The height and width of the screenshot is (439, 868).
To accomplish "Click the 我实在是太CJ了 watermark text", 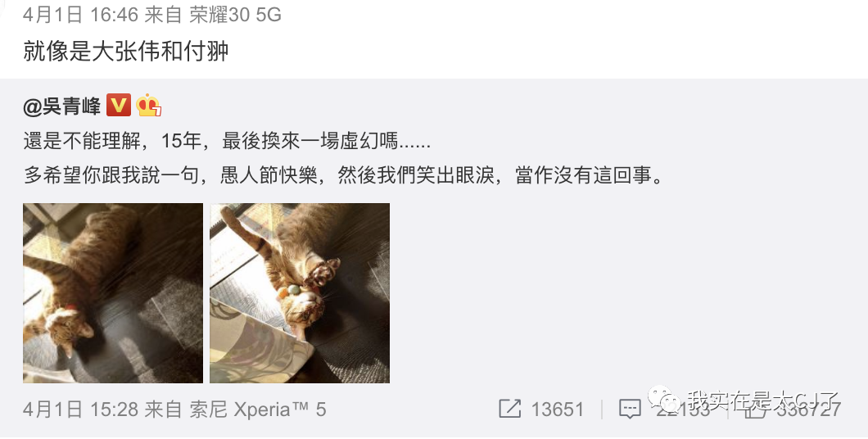I will (x=763, y=399).
